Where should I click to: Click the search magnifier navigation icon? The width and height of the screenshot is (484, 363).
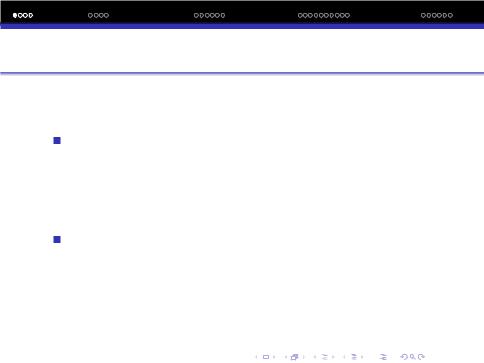(x=413, y=357)
